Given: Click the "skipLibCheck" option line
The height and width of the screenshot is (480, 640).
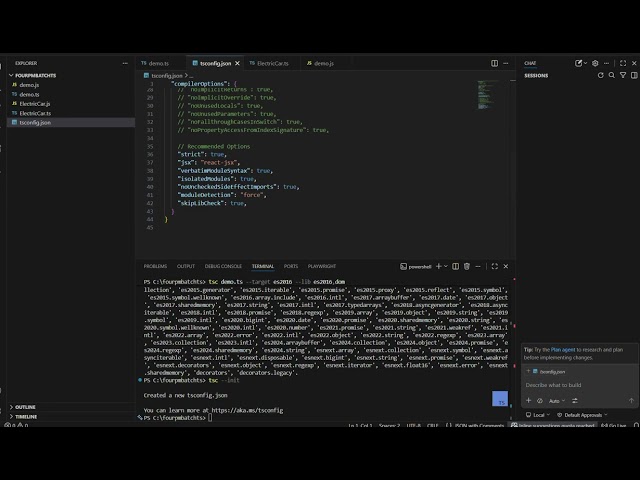Looking at the screenshot, I should [x=212, y=203].
